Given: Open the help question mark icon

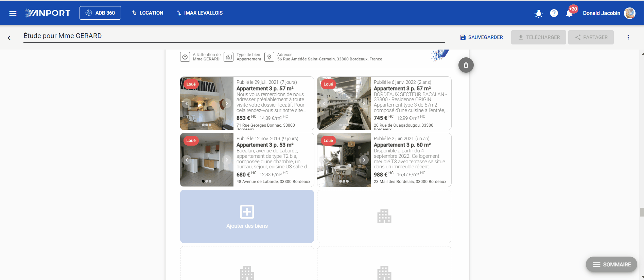Looking at the screenshot, I should pyautogui.click(x=554, y=13).
